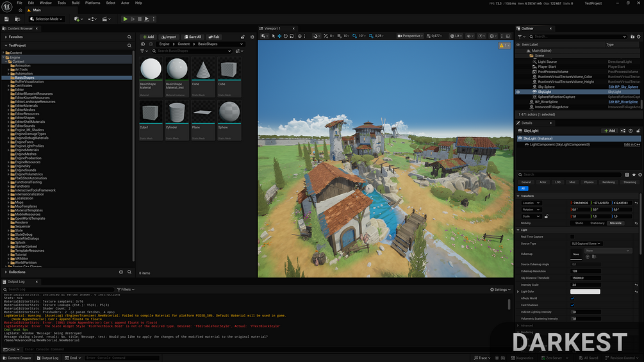Open Output Log Filters dropdown
Screen dimensions: 644x362
click(126, 290)
